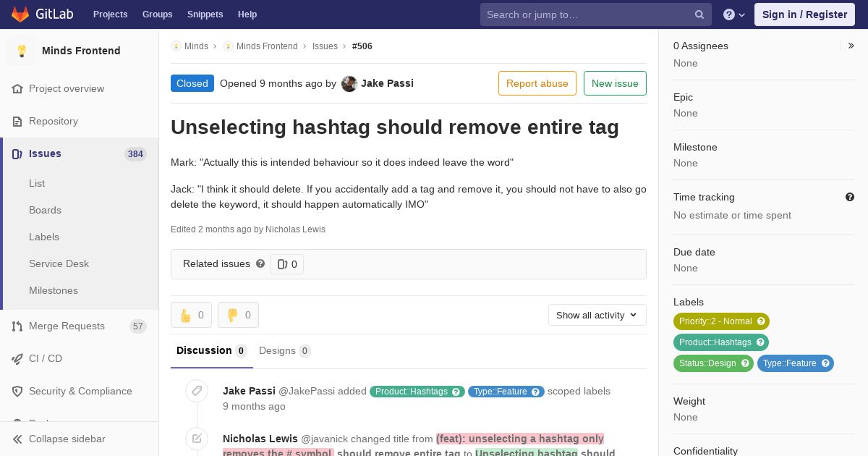Click the Minds Frontend lightbulb avatar
This screenshot has width=868, height=456.
(x=22, y=51)
